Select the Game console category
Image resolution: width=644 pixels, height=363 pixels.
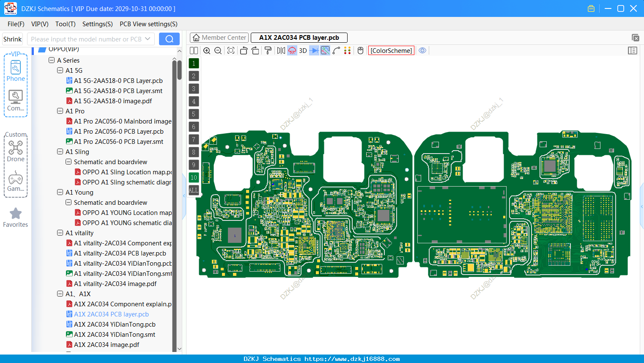coord(16,181)
